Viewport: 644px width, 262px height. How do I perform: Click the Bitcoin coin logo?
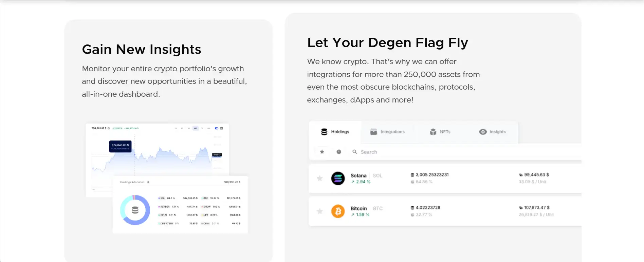[338, 211]
